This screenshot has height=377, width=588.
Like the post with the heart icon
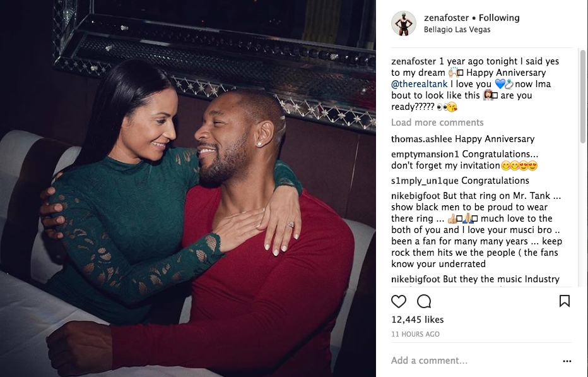click(x=398, y=301)
